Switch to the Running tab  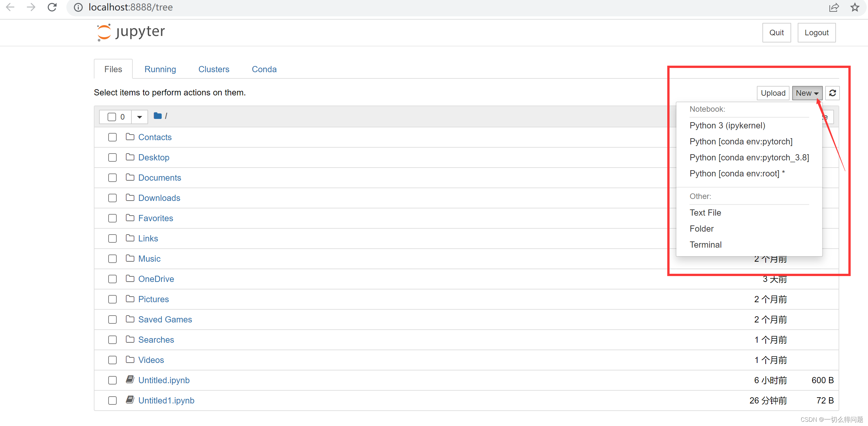tap(160, 69)
